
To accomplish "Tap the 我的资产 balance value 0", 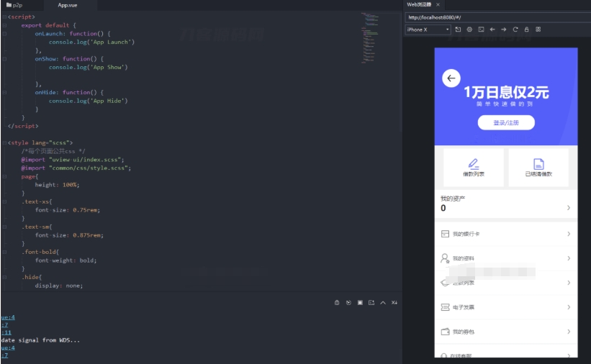I will pos(443,208).
